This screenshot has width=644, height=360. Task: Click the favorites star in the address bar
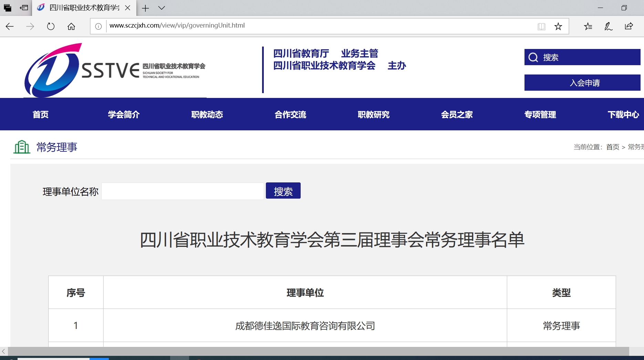point(558,26)
